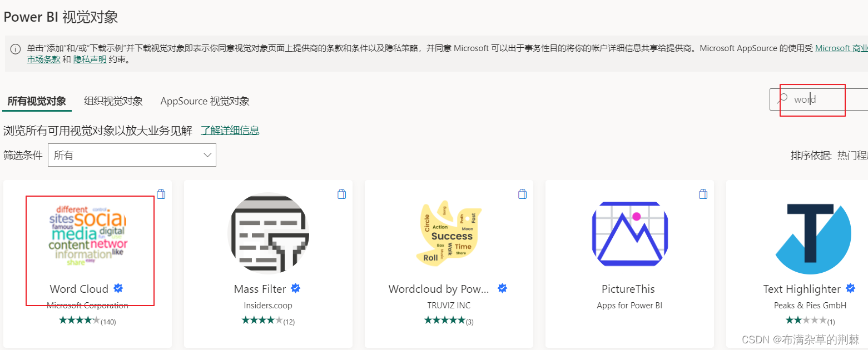Click the search field containing 'word'

[x=819, y=99]
